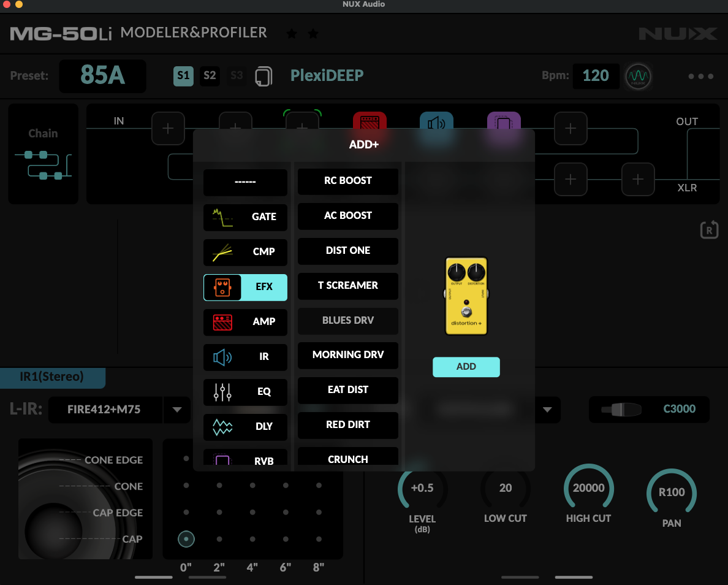This screenshot has width=728, height=585.
Task: Select the CMP compressor category
Action: (245, 251)
